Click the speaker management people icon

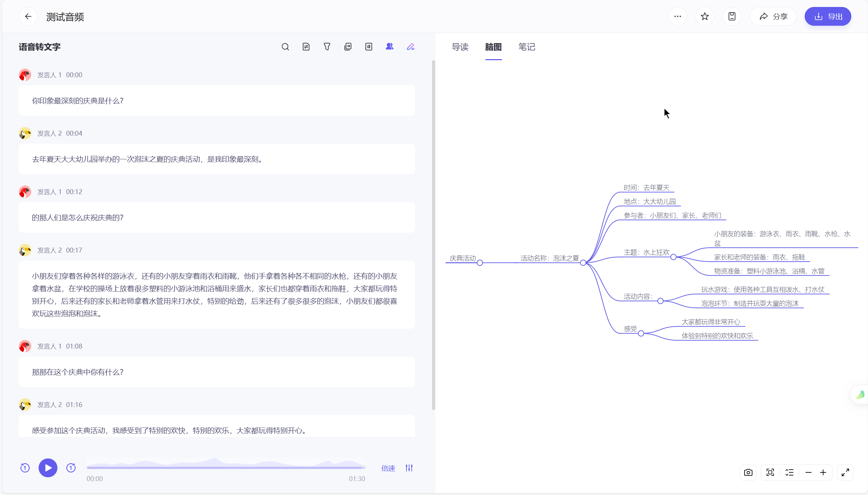pos(390,47)
